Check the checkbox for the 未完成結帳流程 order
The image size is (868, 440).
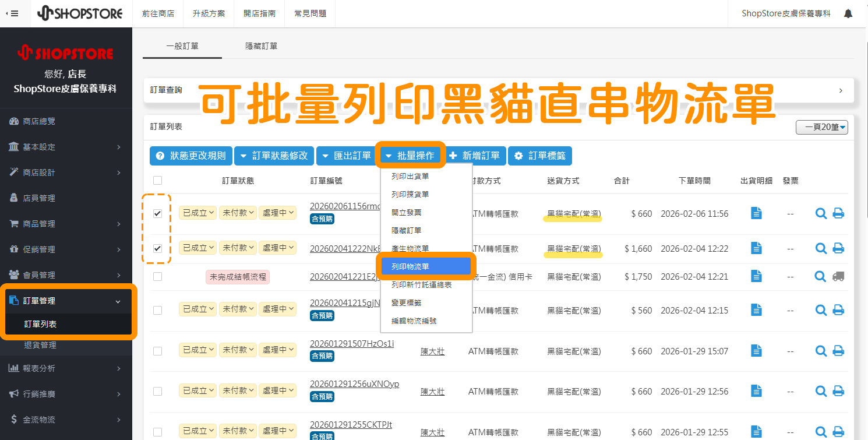(157, 276)
